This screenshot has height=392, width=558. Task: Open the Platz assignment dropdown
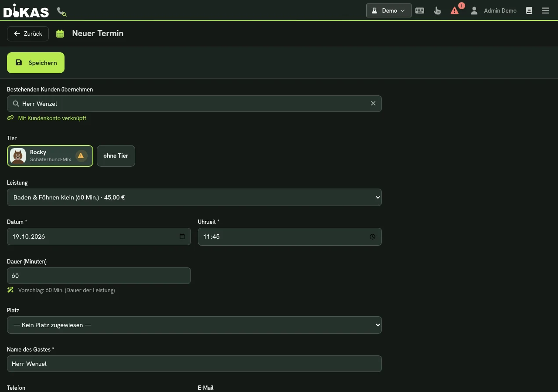coord(194,325)
